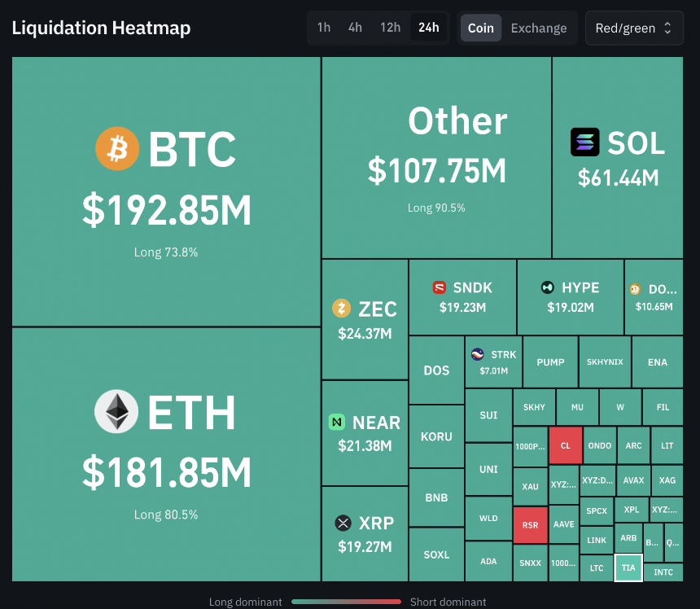
Task: Click the black XRP logo icon
Action: coord(343,523)
